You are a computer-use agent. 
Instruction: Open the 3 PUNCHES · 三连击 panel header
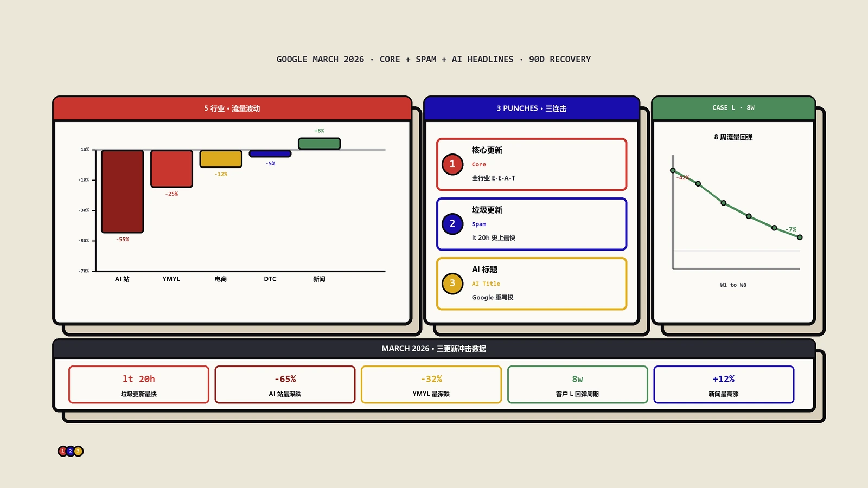click(x=532, y=108)
